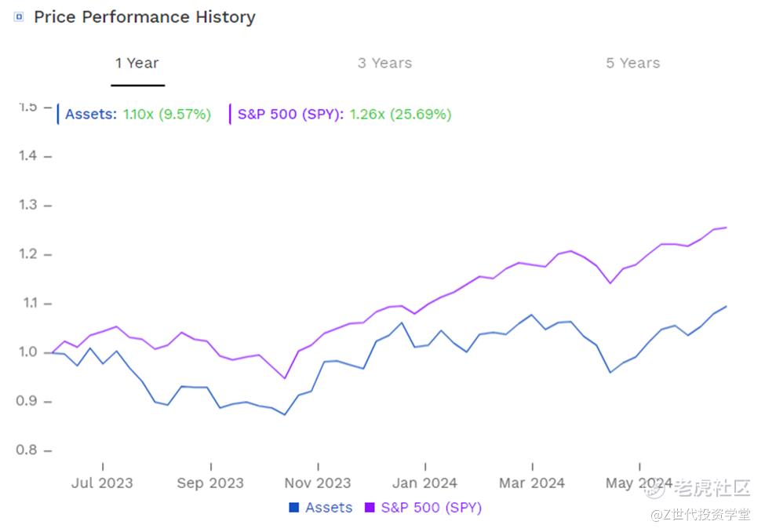This screenshot has height=532, width=765.
Task: Open the 5 Years performance tab
Action: (x=632, y=64)
